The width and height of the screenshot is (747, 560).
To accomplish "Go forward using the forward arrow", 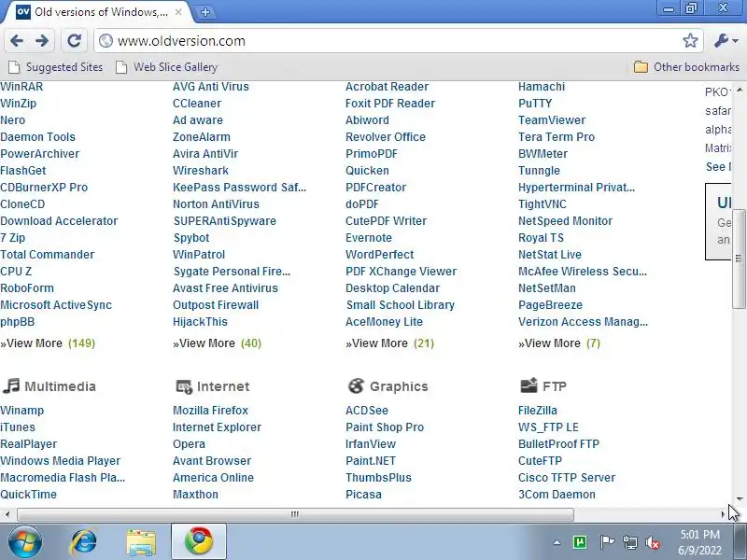I will (x=42, y=41).
